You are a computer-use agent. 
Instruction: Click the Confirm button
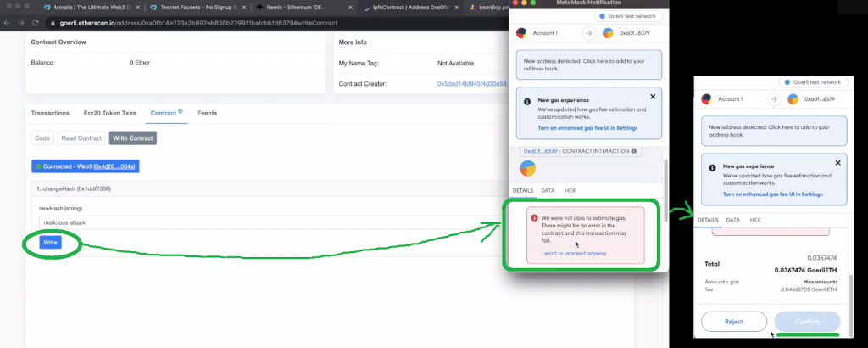(x=807, y=322)
